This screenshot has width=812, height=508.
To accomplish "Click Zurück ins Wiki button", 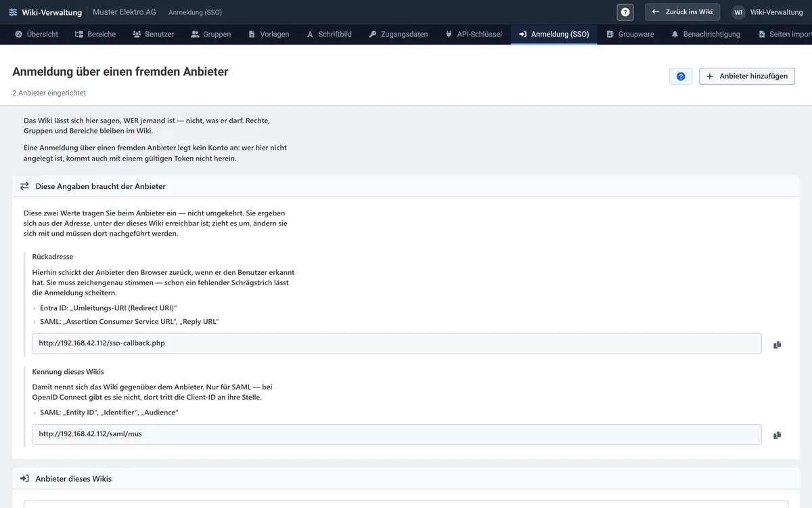I will (682, 12).
